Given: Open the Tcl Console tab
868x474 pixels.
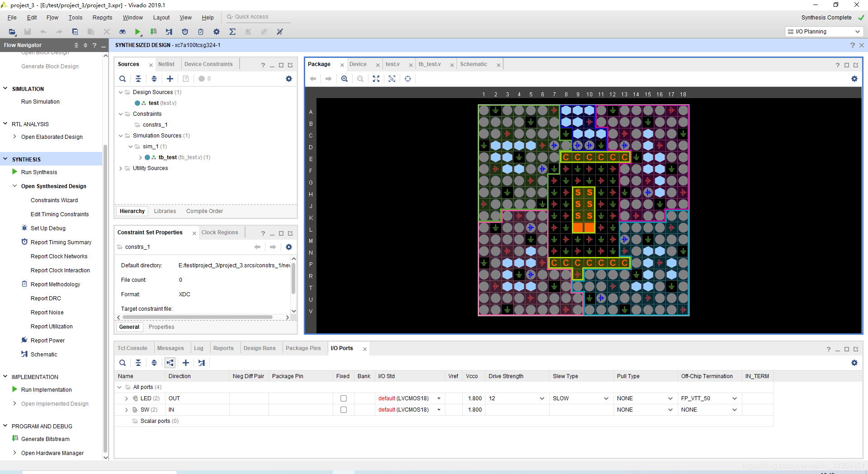Looking at the screenshot, I should pyautogui.click(x=132, y=348).
